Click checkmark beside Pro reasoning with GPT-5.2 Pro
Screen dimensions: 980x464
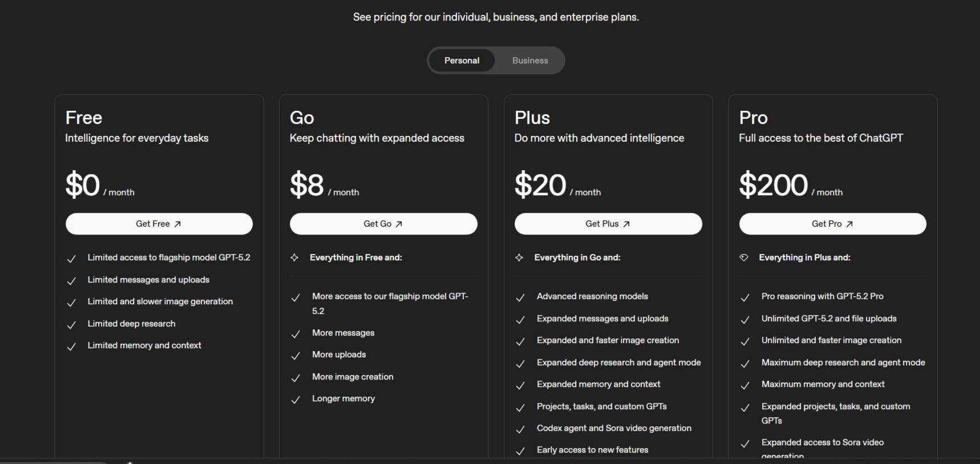pos(745,297)
